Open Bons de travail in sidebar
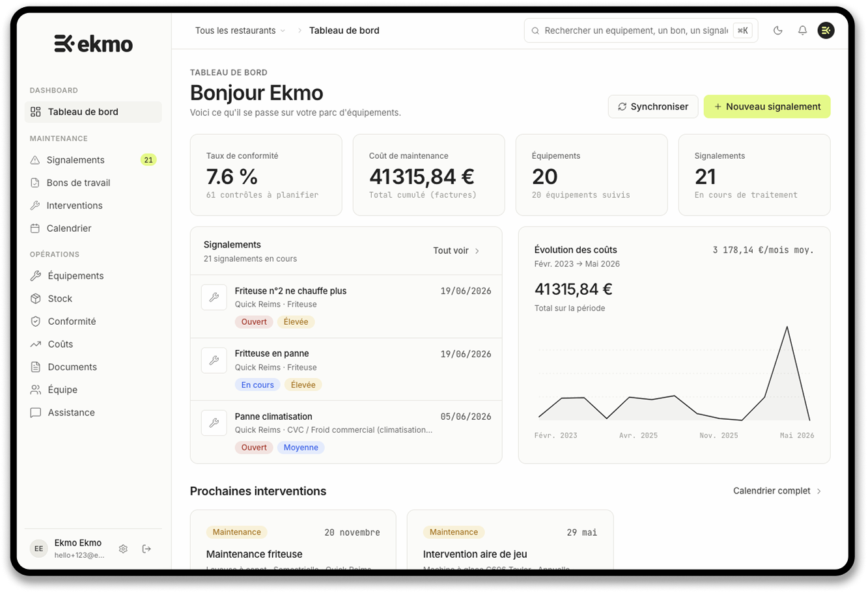This screenshot has height=593, width=868. [x=93, y=183]
